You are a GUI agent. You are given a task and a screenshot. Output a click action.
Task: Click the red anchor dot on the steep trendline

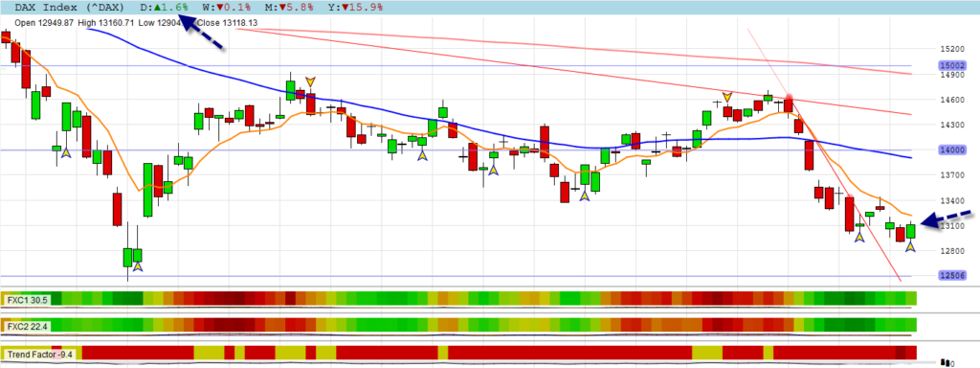[x=789, y=97]
